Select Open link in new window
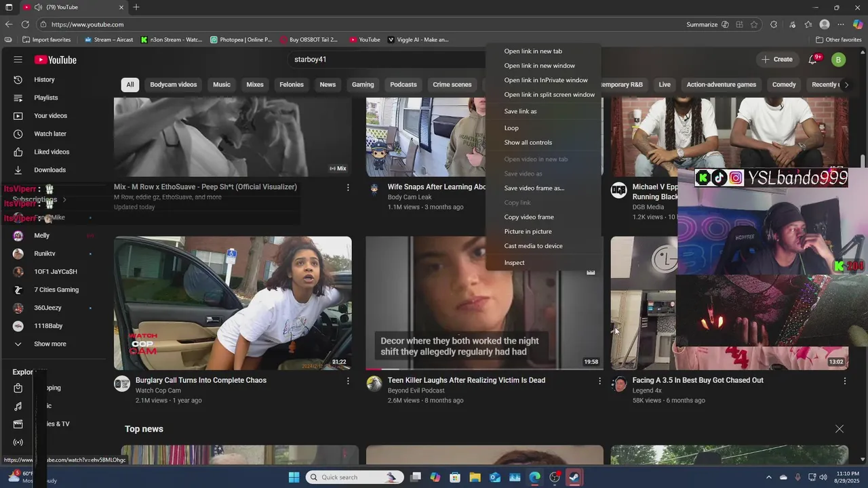The height and width of the screenshot is (488, 868). (539, 66)
